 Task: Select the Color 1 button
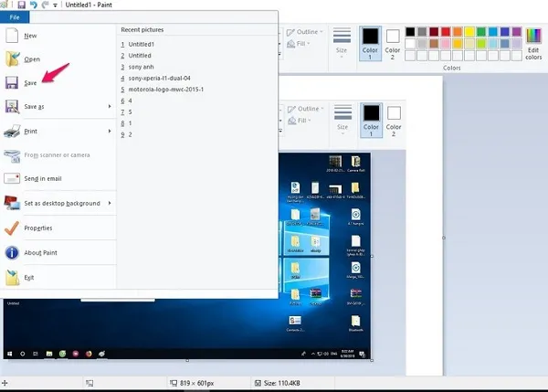pyautogui.click(x=370, y=43)
